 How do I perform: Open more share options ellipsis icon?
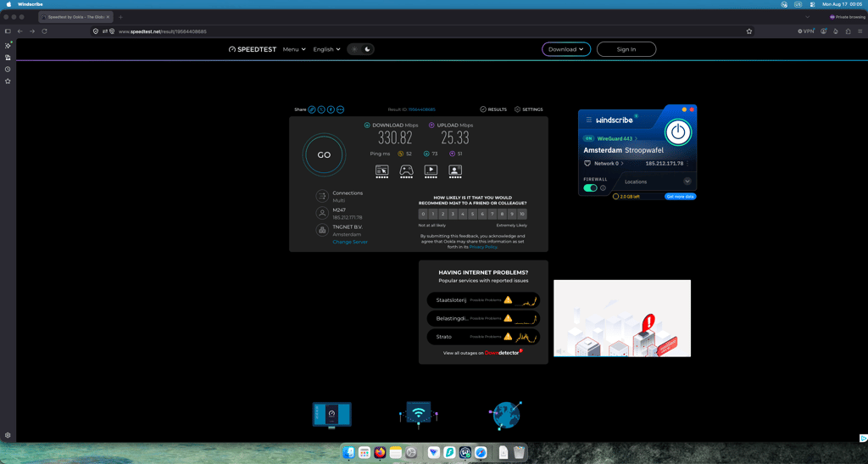[341, 109]
